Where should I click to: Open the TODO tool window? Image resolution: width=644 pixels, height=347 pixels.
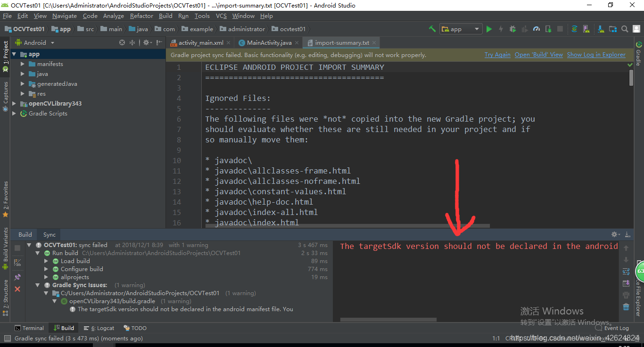[135, 328]
